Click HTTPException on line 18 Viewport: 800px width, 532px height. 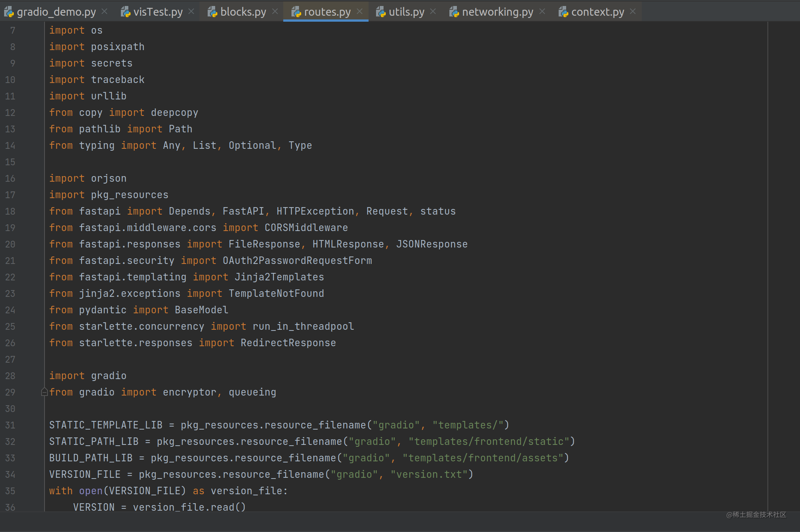(315, 211)
